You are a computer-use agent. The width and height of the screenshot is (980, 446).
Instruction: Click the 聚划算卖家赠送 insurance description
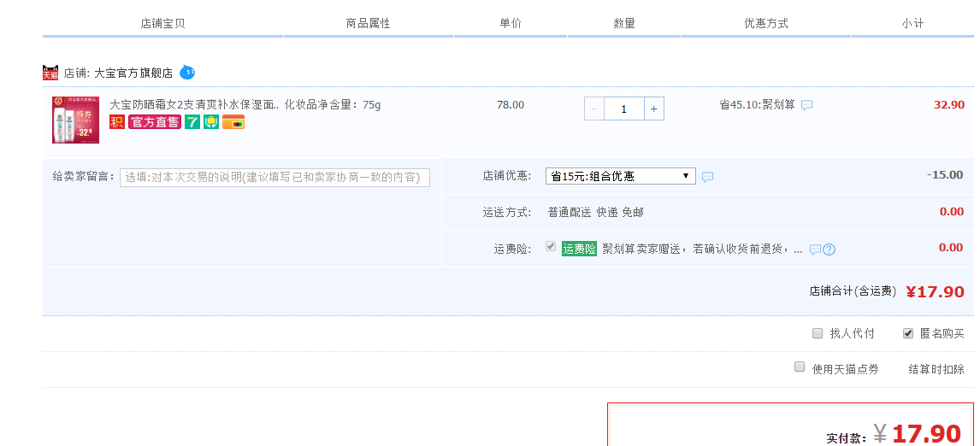(x=702, y=249)
